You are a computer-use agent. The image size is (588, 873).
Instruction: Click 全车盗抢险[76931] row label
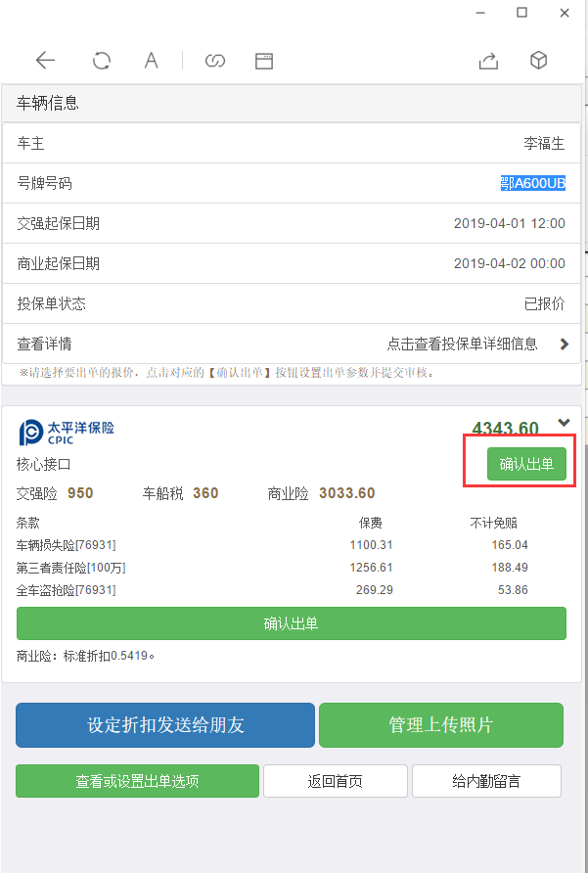[x=67, y=590]
